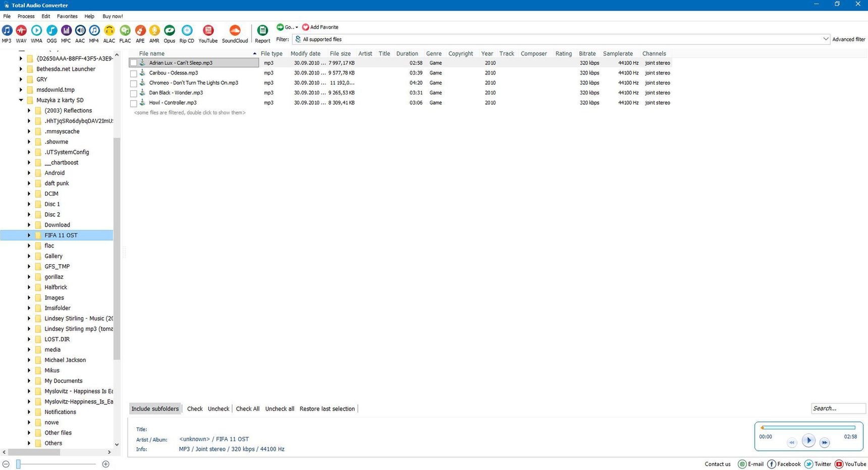Click the Go navigation button

(287, 27)
